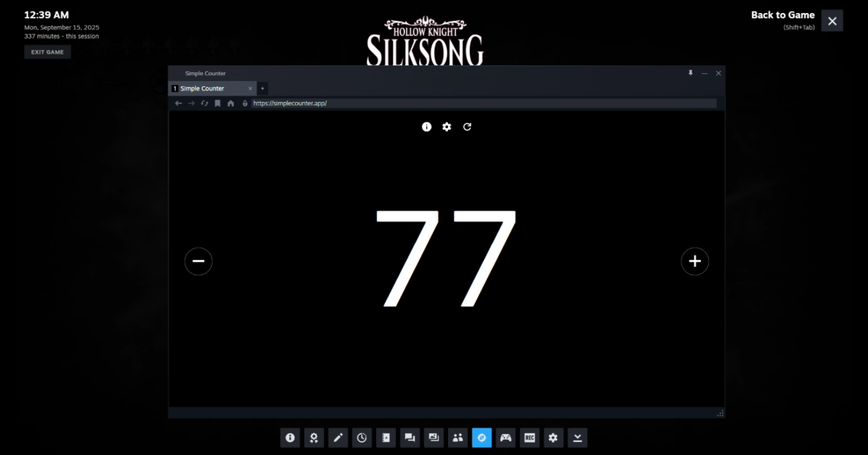Open the controller configuration gamepad icon
Image resolution: width=868 pixels, height=455 pixels.
(506, 438)
